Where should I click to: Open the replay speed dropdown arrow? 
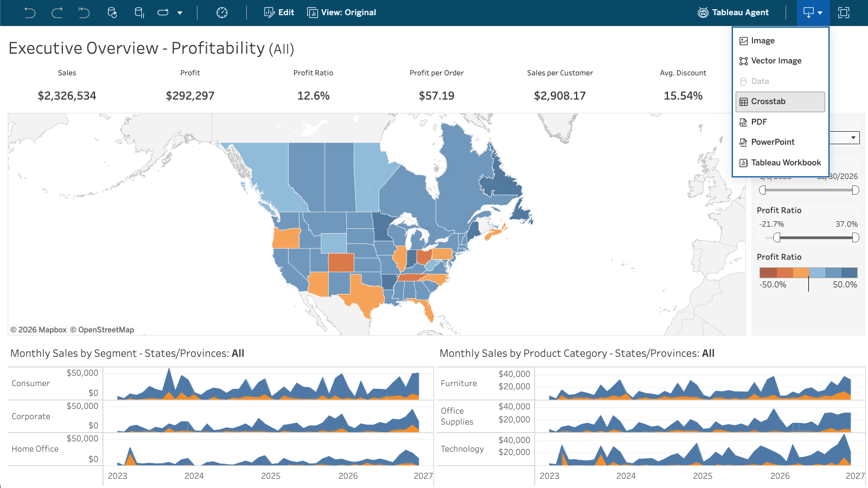pyautogui.click(x=180, y=13)
